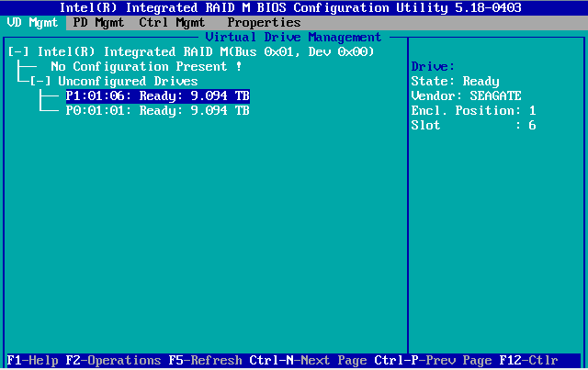The width and height of the screenshot is (588, 370).
Task: Open the PD Mgmt tab
Action: click(x=98, y=23)
